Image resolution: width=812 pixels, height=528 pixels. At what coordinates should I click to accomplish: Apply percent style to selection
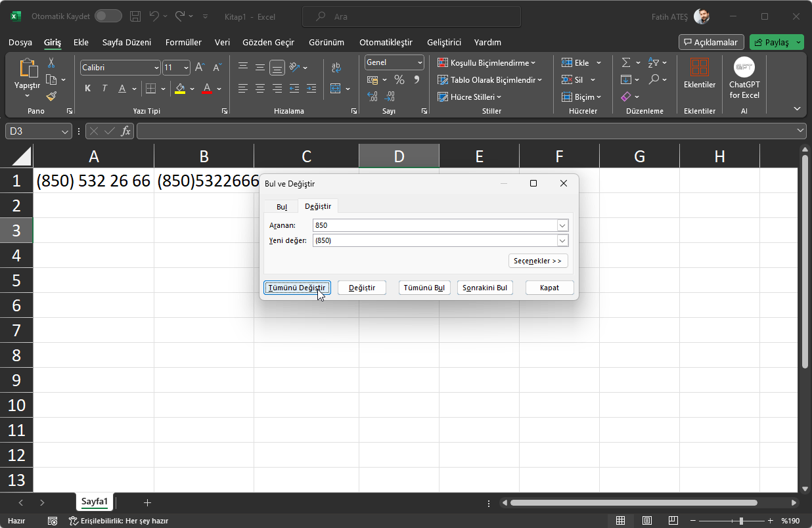(x=399, y=79)
